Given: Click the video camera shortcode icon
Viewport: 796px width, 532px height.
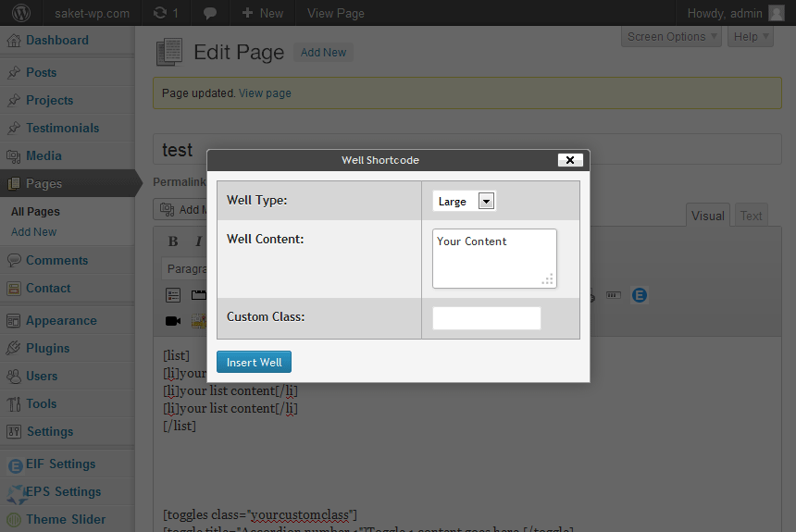Looking at the screenshot, I should [173, 321].
